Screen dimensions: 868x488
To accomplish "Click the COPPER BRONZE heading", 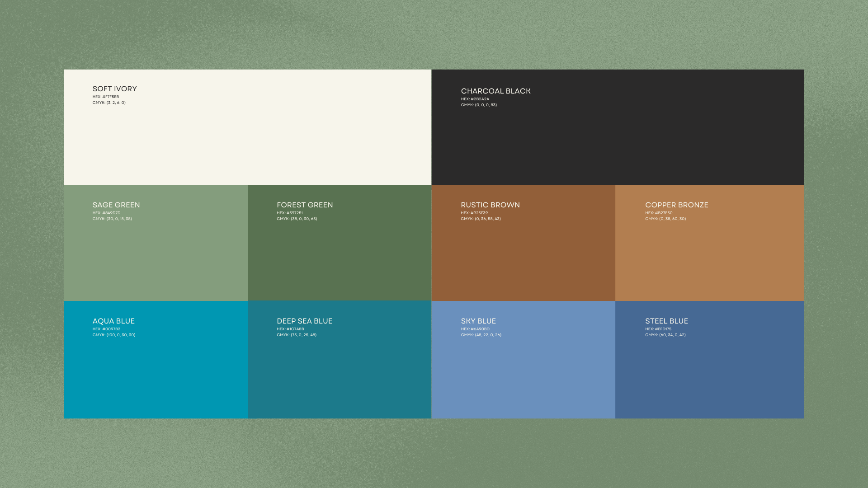I will tap(676, 205).
